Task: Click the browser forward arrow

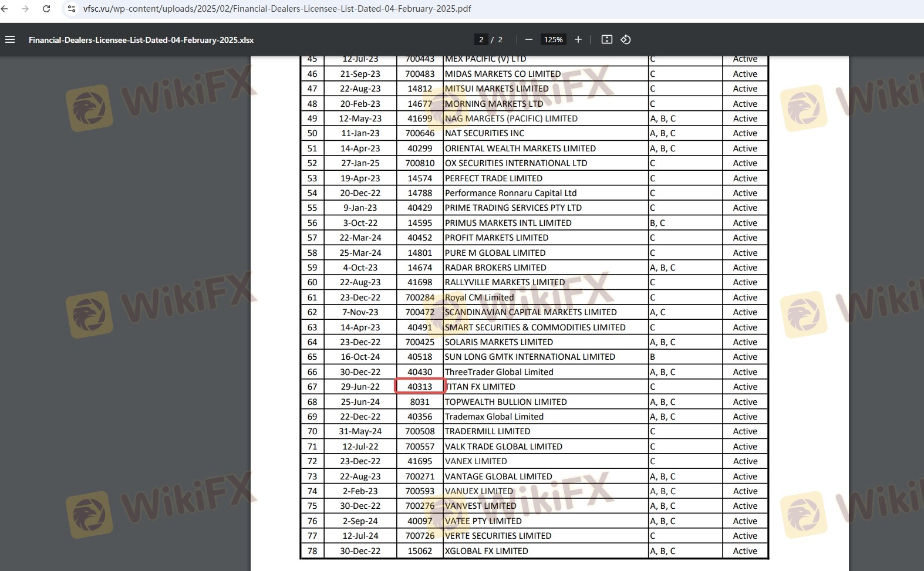Action: click(x=25, y=9)
